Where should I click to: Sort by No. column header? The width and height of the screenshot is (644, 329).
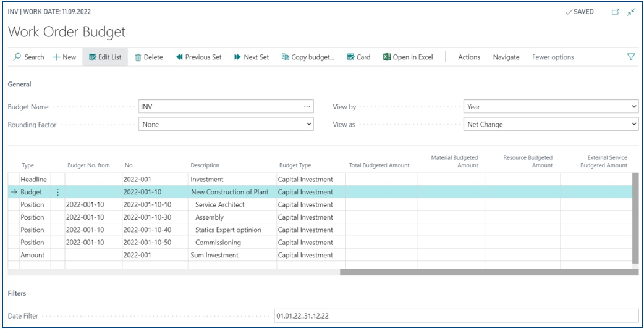(x=129, y=165)
